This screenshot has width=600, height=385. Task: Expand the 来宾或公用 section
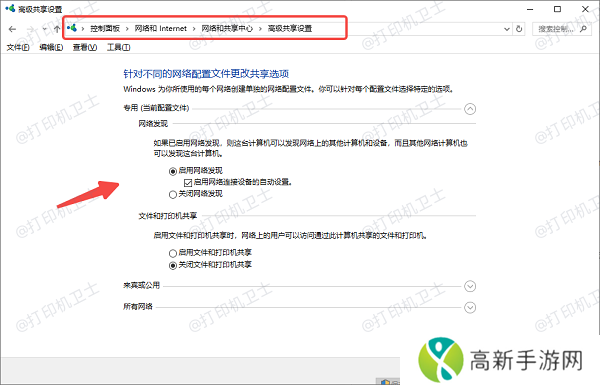470,286
